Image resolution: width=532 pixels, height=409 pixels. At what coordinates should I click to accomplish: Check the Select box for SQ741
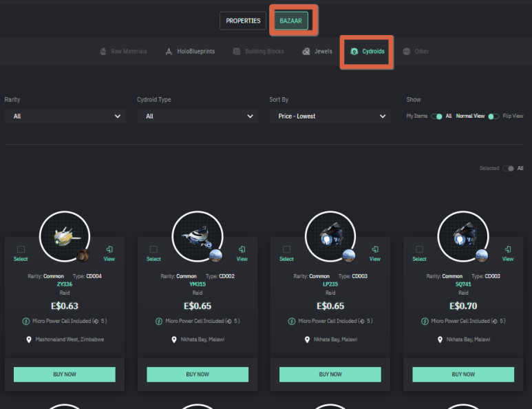419,249
